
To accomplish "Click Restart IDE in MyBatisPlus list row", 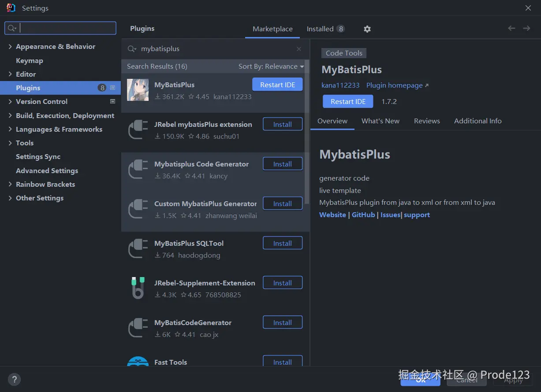I will pyautogui.click(x=277, y=85).
